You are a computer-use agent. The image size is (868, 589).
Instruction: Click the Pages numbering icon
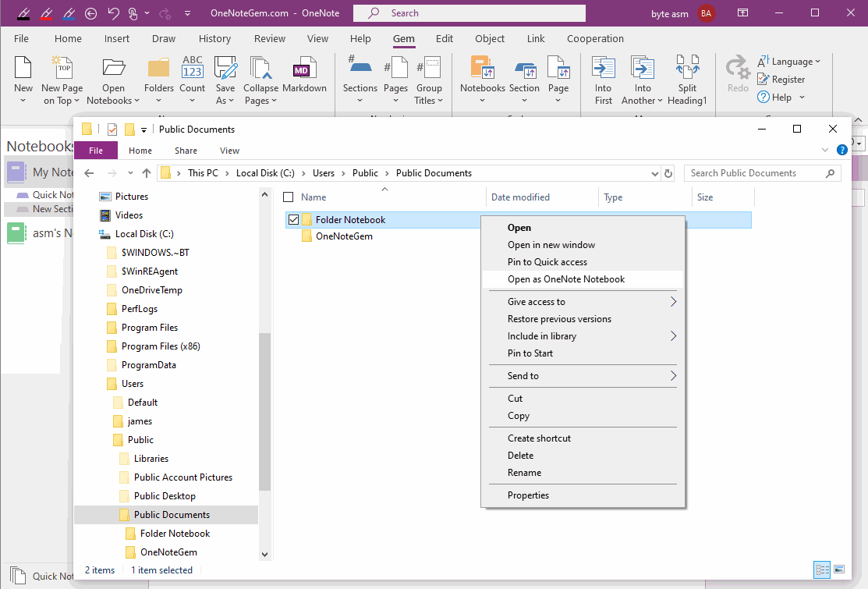396,68
